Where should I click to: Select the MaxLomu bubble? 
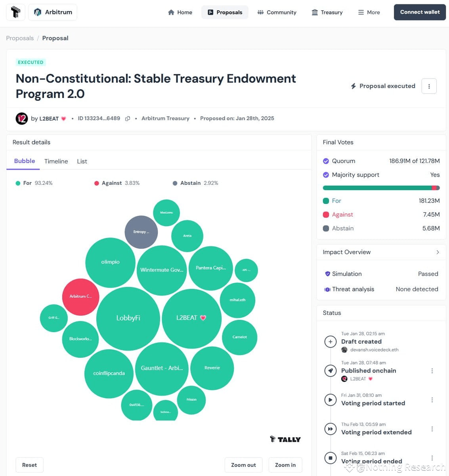coord(166,213)
